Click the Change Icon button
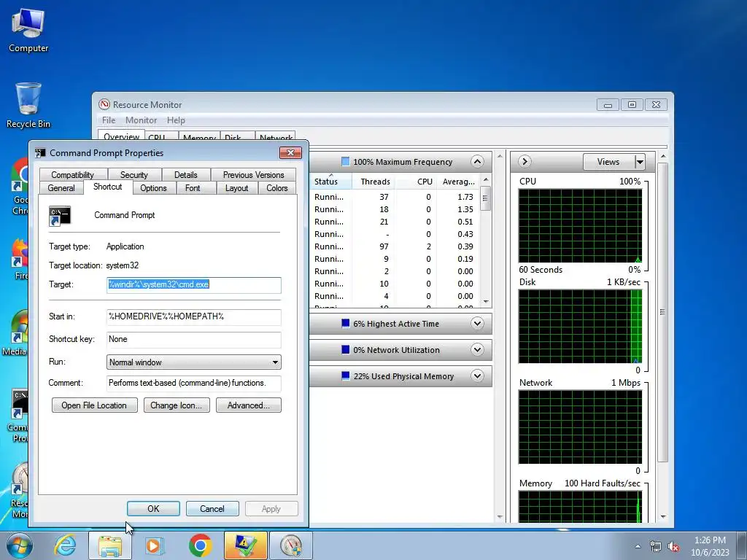This screenshot has height=560, width=747. tap(177, 405)
